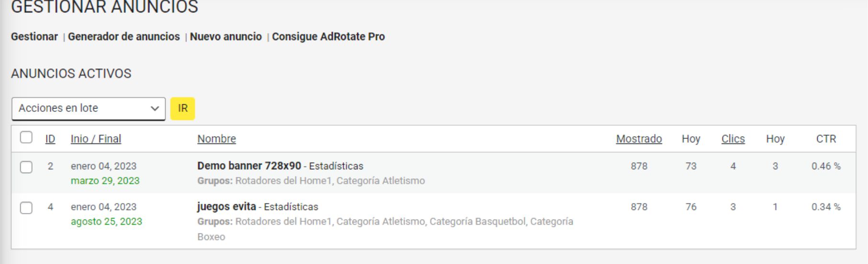Open Generador de anuncios section
Screen dimensions: 868x264
pyautogui.click(x=124, y=37)
